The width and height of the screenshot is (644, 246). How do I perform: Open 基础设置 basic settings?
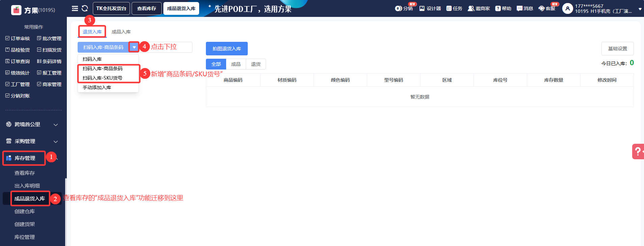(x=618, y=49)
